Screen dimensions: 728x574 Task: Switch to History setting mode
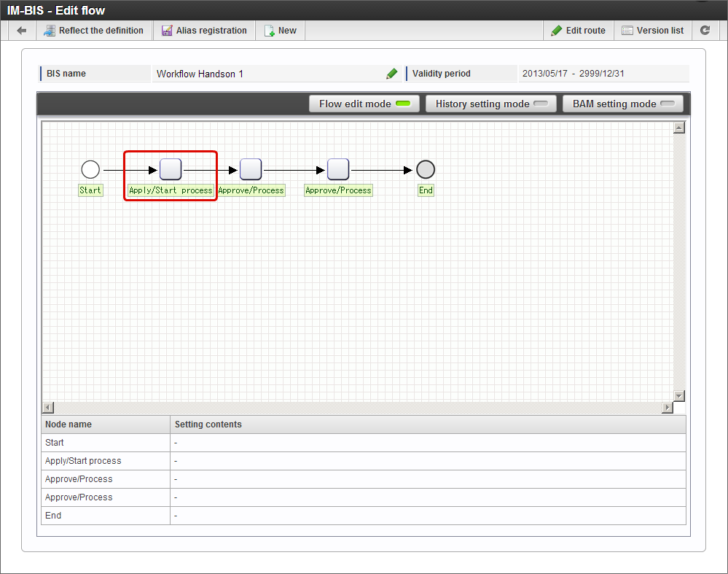[490, 104]
